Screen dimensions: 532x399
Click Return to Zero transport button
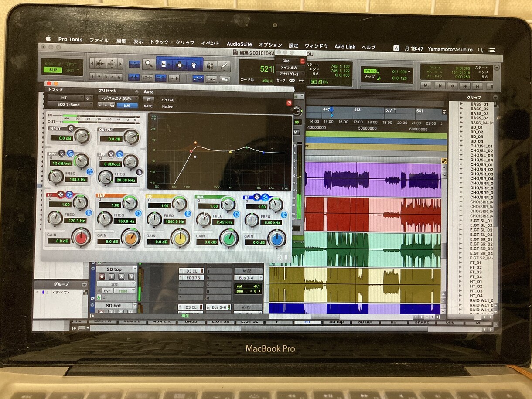[440, 86]
